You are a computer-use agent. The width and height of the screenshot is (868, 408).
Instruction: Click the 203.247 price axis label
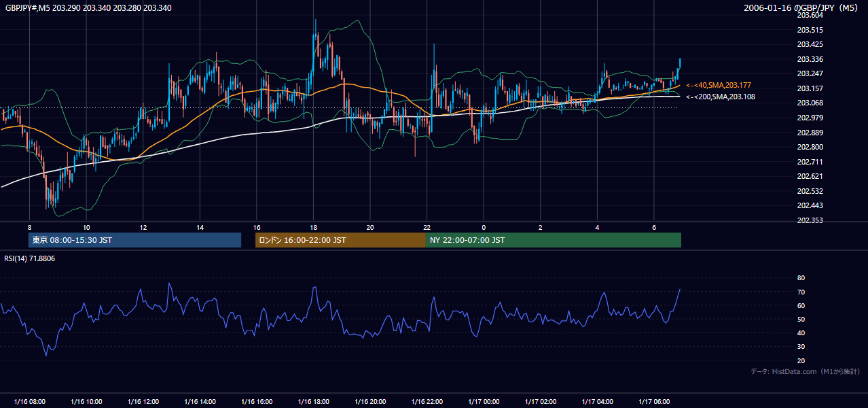click(x=810, y=73)
